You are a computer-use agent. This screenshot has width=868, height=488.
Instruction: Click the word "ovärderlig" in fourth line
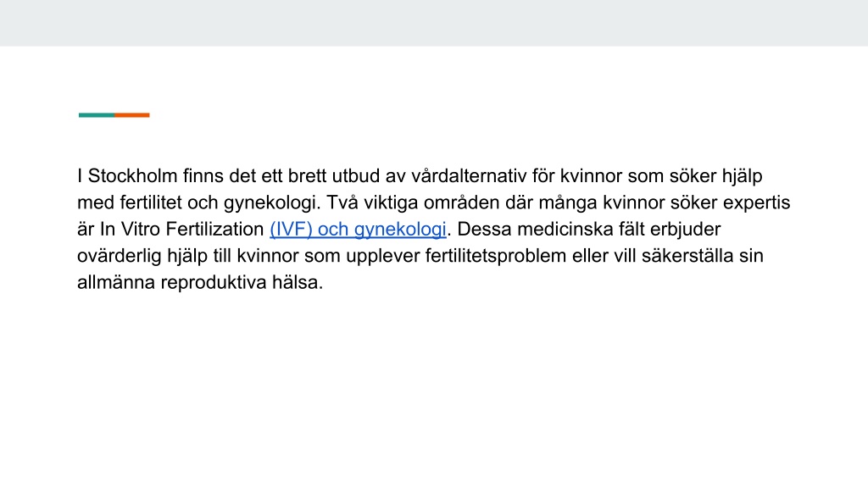click(119, 256)
